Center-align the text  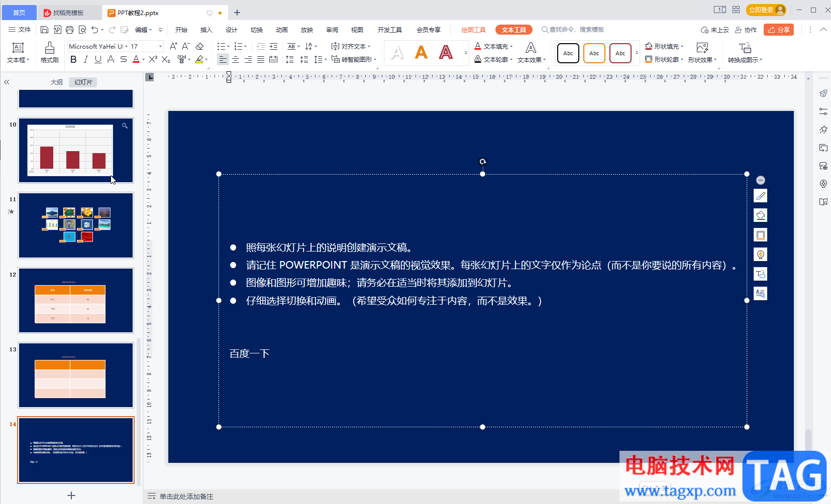[x=236, y=59]
